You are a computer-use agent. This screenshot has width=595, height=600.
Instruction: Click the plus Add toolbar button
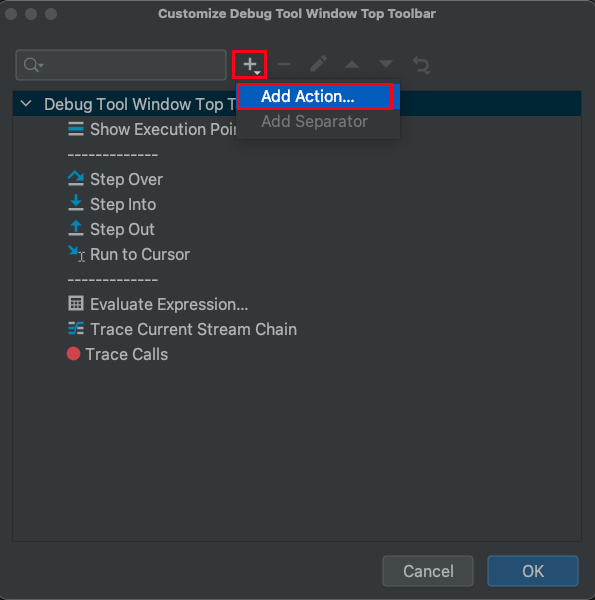point(251,65)
